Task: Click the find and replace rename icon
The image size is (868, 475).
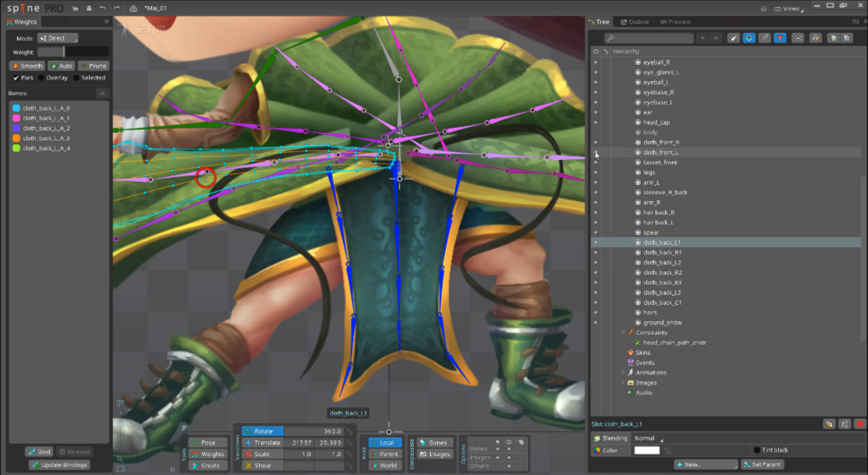Action: click(x=815, y=38)
